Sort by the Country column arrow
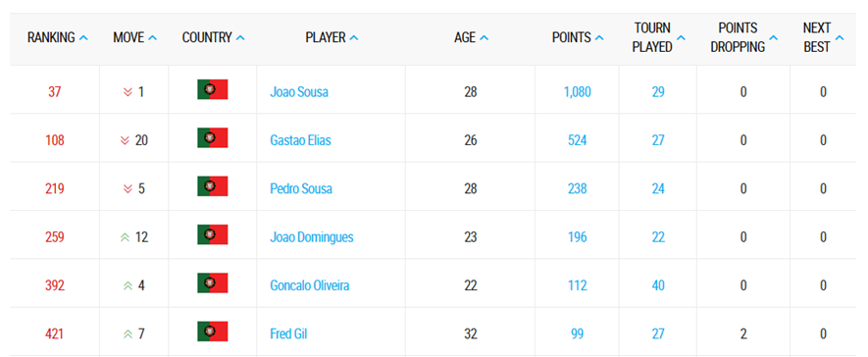The width and height of the screenshot is (868, 357). (x=240, y=37)
